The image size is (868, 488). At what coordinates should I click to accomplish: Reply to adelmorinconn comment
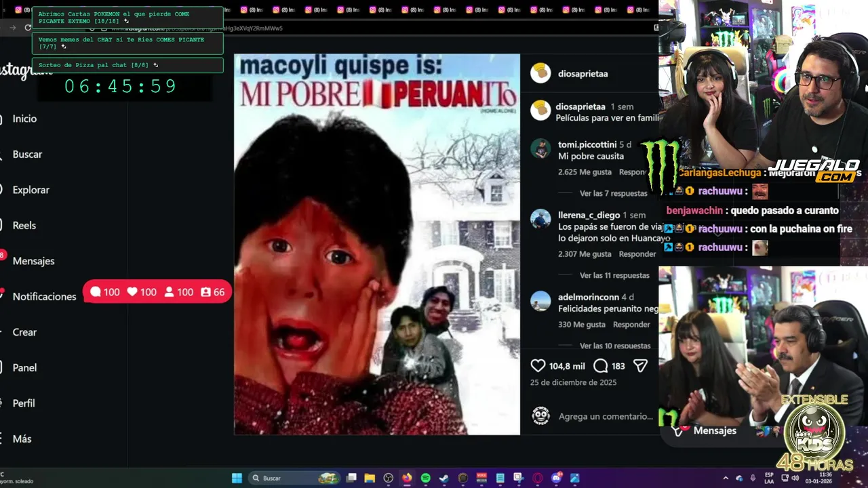click(631, 325)
